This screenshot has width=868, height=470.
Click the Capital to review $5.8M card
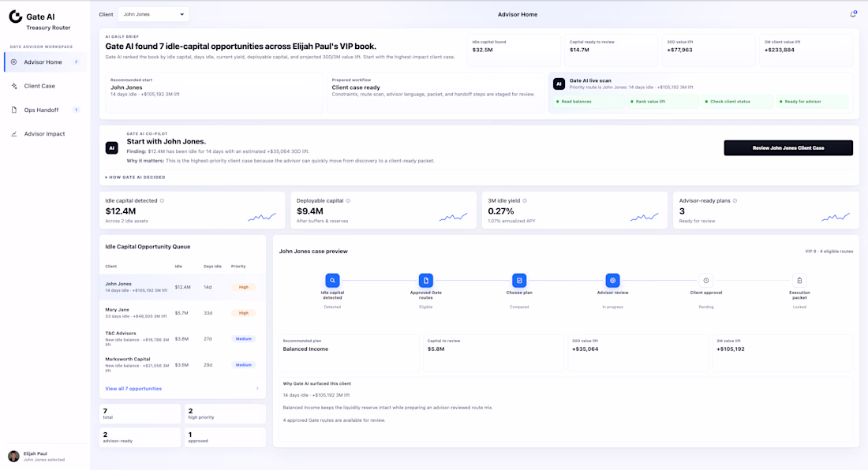pyautogui.click(x=494, y=352)
